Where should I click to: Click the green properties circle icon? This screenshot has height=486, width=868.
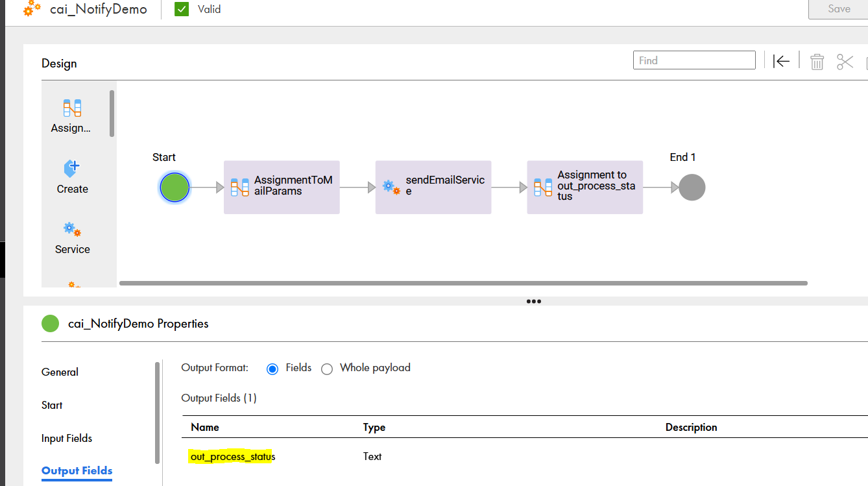click(50, 323)
